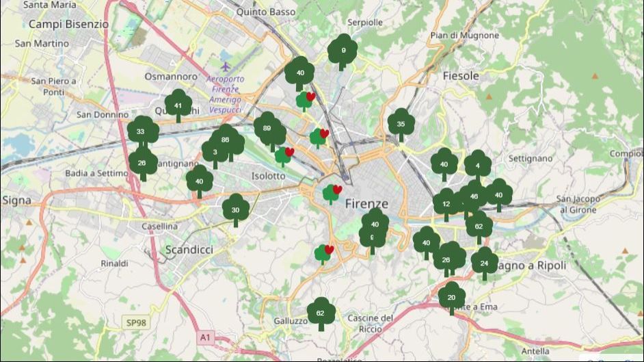Open the tree cluster numbered 20
Image resolution: width=644 pixels, height=362 pixels.
451,298
